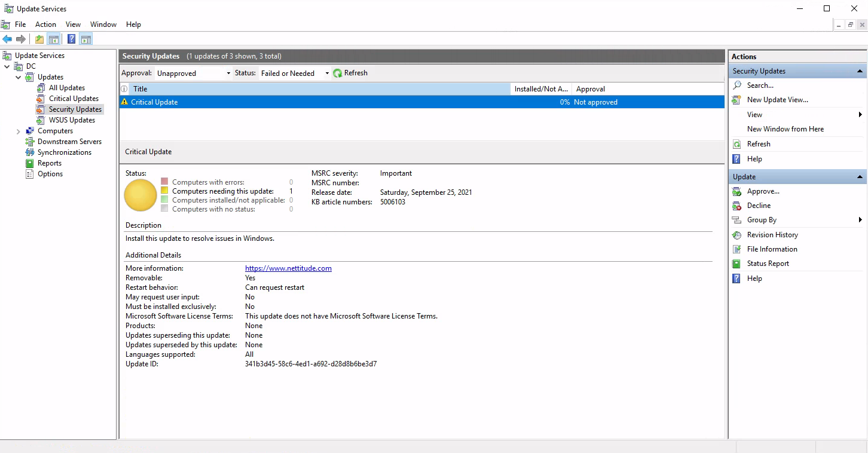Click New Window from Here action
The width and height of the screenshot is (868, 453).
(786, 129)
